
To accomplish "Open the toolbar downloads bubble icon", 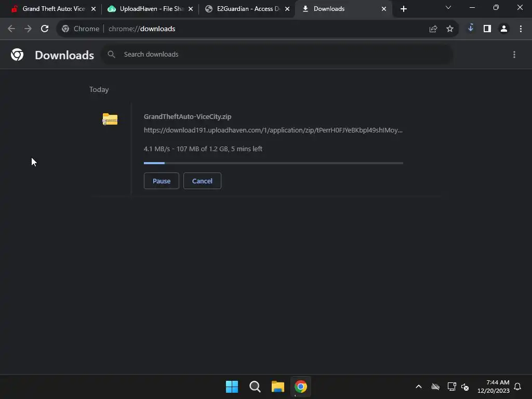I will [471, 29].
